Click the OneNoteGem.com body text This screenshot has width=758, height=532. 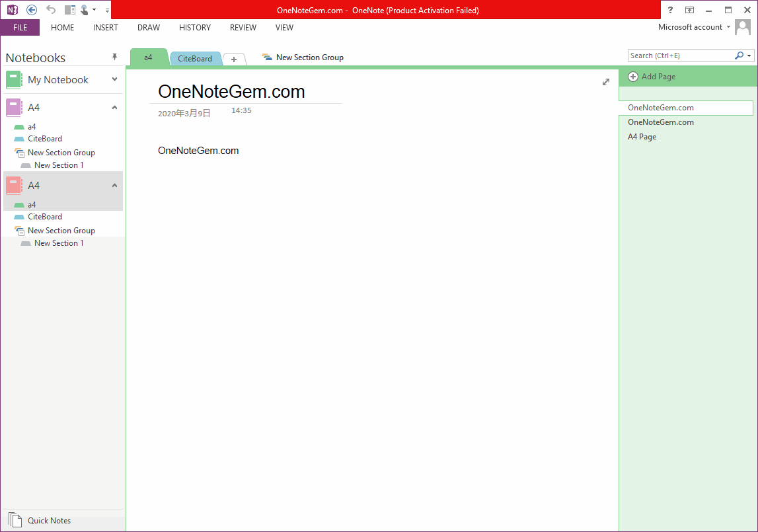(198, 151)
